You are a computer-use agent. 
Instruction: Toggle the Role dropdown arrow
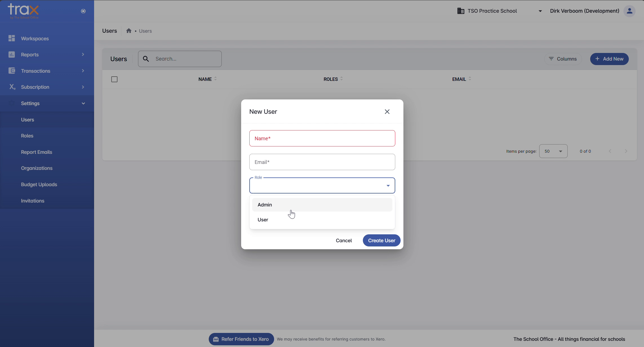388,186
